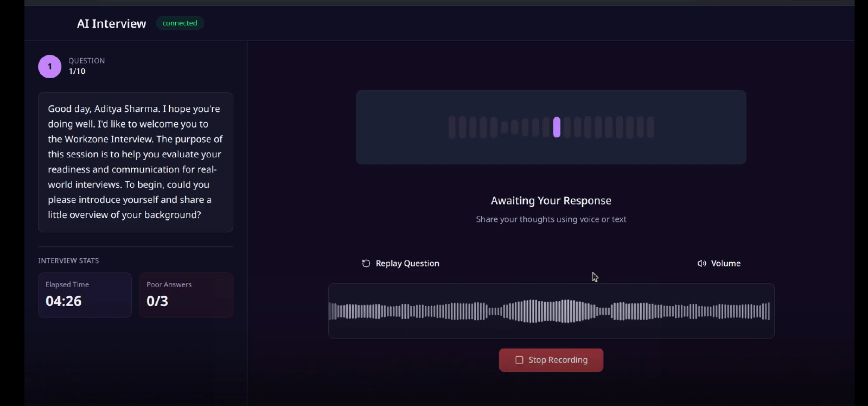Click the Poor Answers 0/3 card
This screenshot has height=406, width=868.
coord(186,295)
